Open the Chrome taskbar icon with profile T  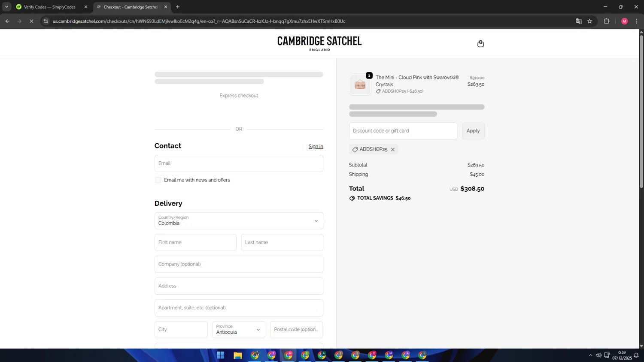coord(271,355)
